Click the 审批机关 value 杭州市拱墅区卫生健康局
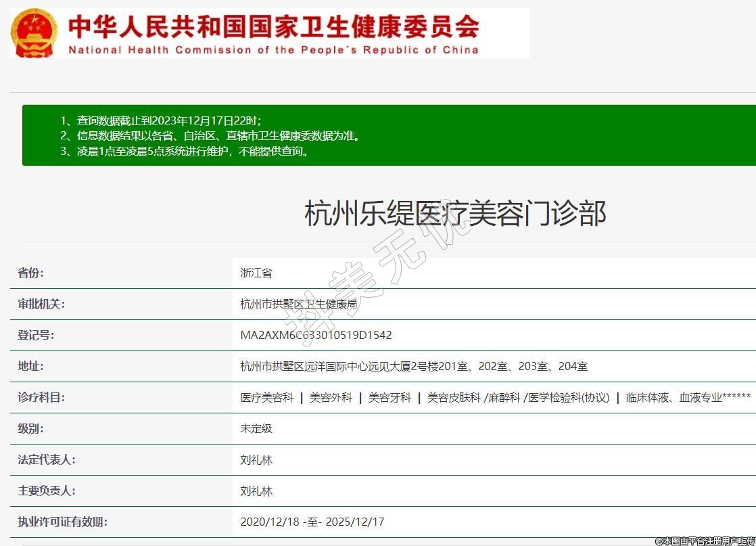Image resolution: width=756 pixels, height=546 pixels. coord(298,304)
